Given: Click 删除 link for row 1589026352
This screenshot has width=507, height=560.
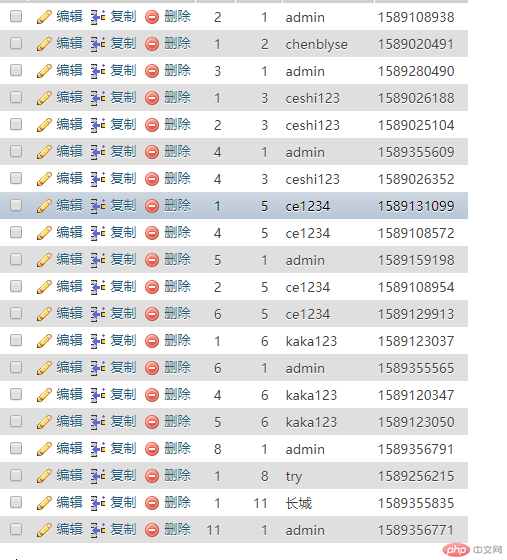Looking at the screenshot, I should click(x=177, y=179).
